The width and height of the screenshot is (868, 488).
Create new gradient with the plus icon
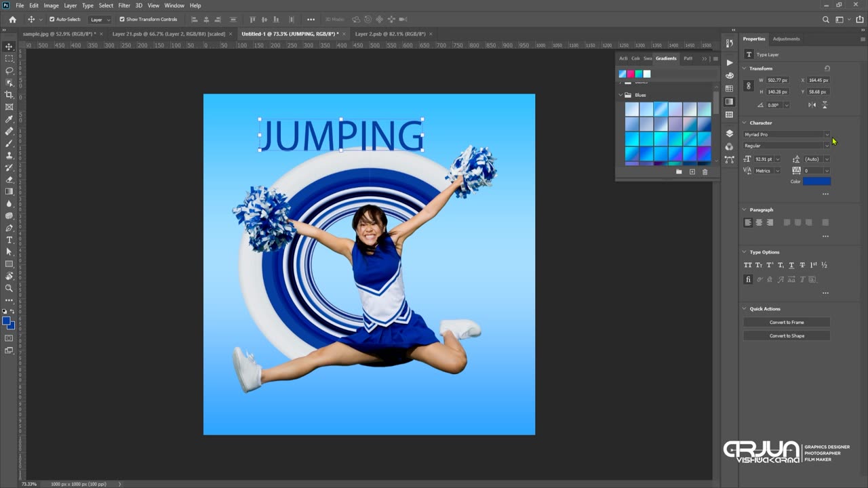click(692, 172)
